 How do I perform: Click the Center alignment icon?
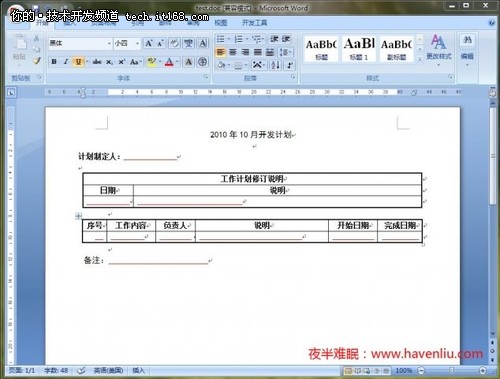click(233, 52)
